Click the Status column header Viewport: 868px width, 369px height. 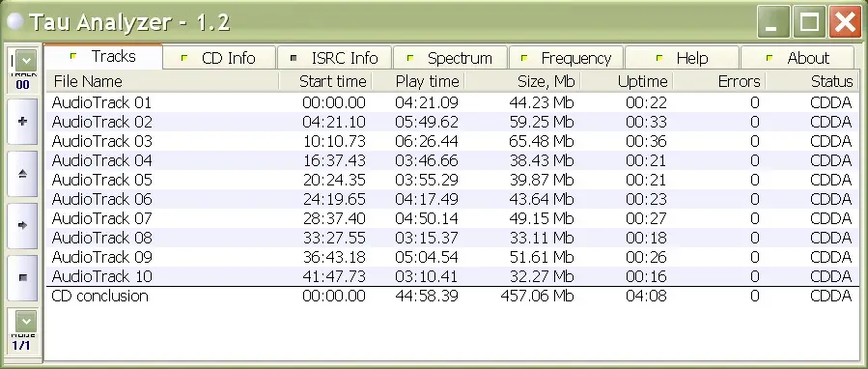coord(813,81)
